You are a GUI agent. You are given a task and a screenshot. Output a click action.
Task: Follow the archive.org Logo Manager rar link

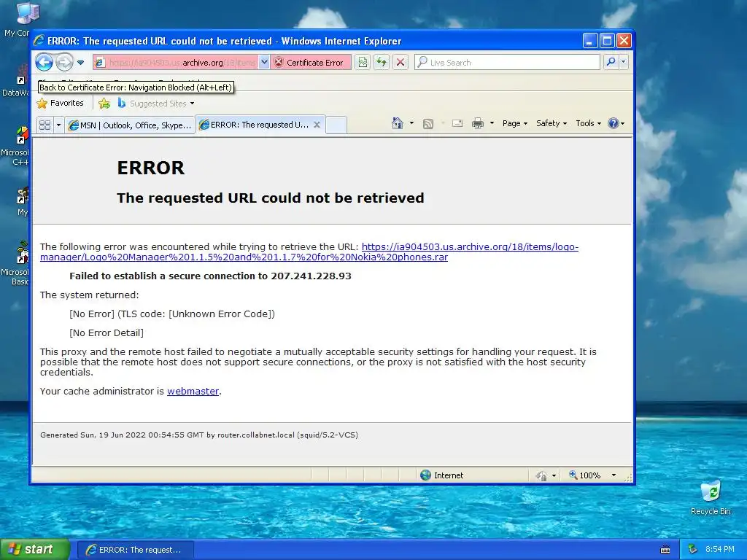(309, 252)
